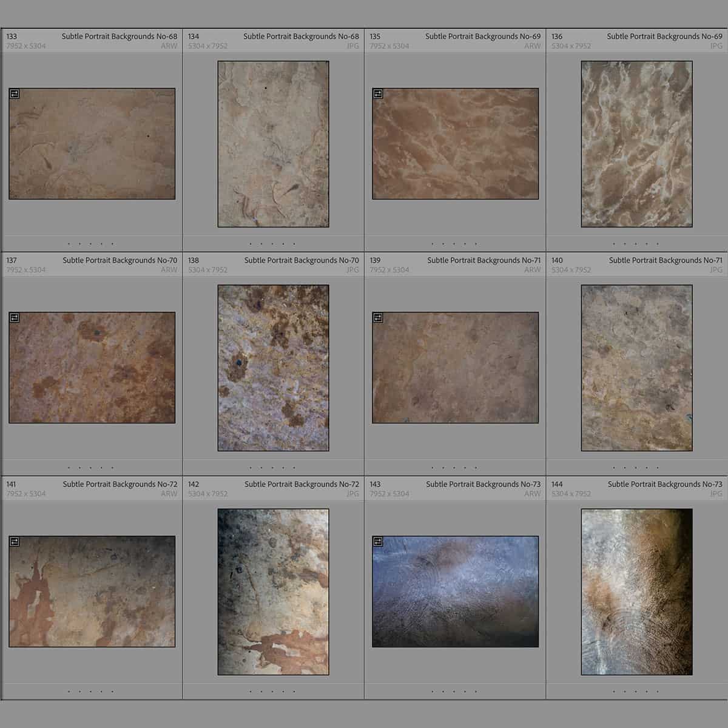Click title 'Subtle Portrait Backgrounds No-72' of cell 141
The height and width of the screenshot is (728, 728).
pos(120,484)
